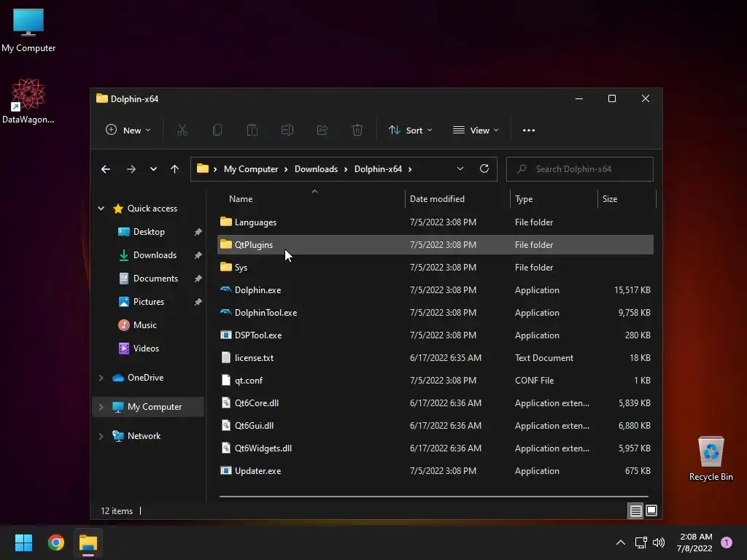Click the Delete trash icon in toolbar

click(x=357, y=130)
